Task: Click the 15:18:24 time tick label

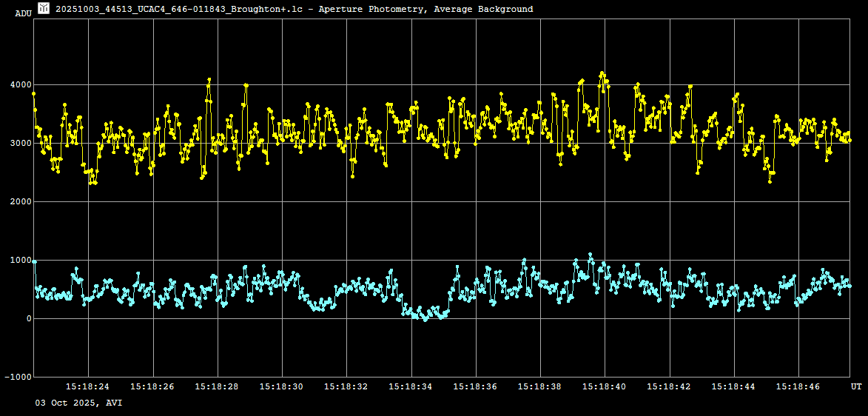Action: point(87,386)
